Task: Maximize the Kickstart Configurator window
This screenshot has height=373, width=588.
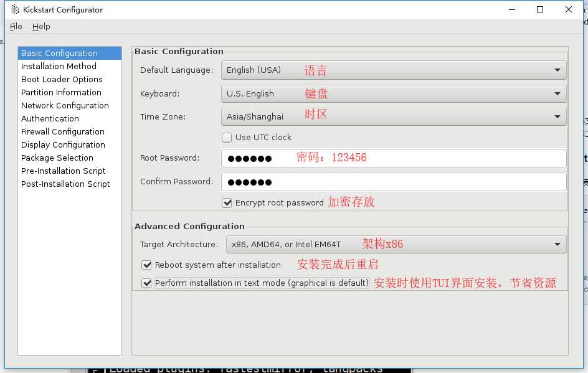Action: click(540, 10)
